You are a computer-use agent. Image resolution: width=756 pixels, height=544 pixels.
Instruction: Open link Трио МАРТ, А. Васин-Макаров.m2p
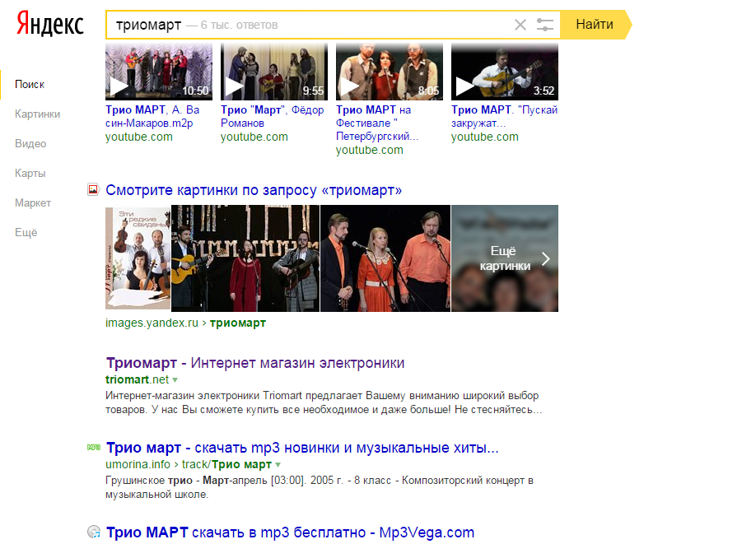pos(152,117)
